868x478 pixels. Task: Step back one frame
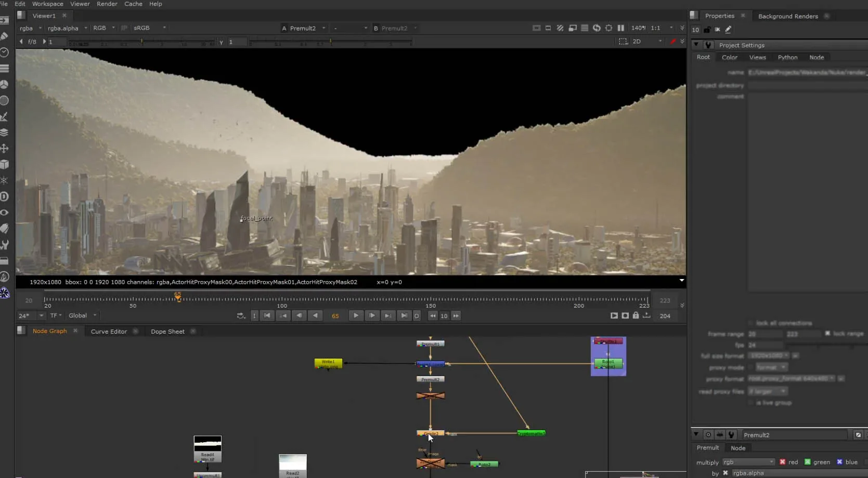tap(299, 315)
